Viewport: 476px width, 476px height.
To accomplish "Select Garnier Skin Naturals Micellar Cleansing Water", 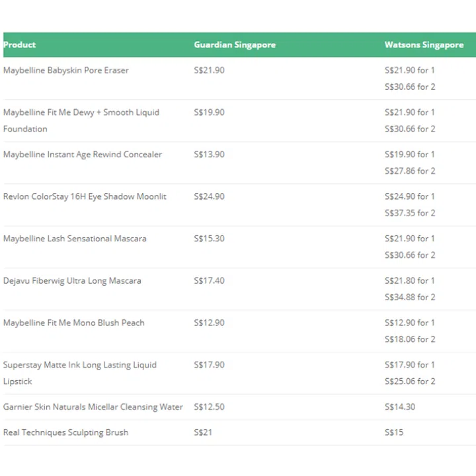I will [x=93, y=407].
